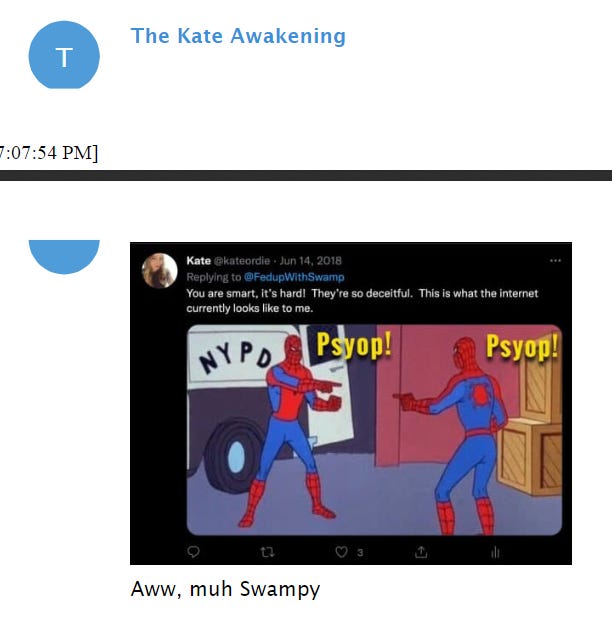The width and height of the screenshot is (612, 626).
Task: Click the left yellow Psyop! caption
Action: click(x=354, y=345)
